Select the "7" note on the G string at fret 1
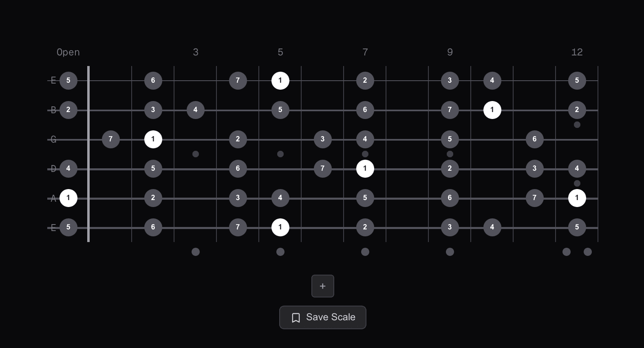The width and height of the screenshot is (644, 348). 110,139
